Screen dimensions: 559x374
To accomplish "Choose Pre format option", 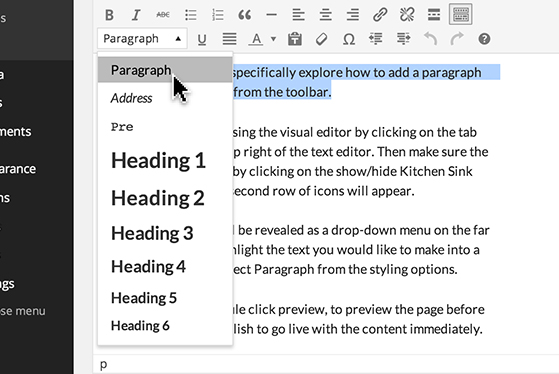I will point(165,127).
